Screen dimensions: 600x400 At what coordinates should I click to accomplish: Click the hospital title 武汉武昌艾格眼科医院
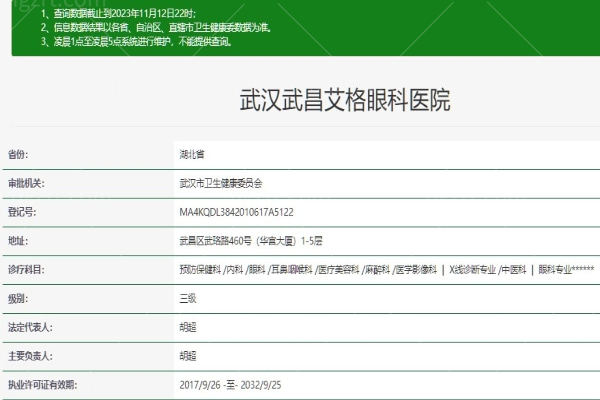click(x=345, y=100)
